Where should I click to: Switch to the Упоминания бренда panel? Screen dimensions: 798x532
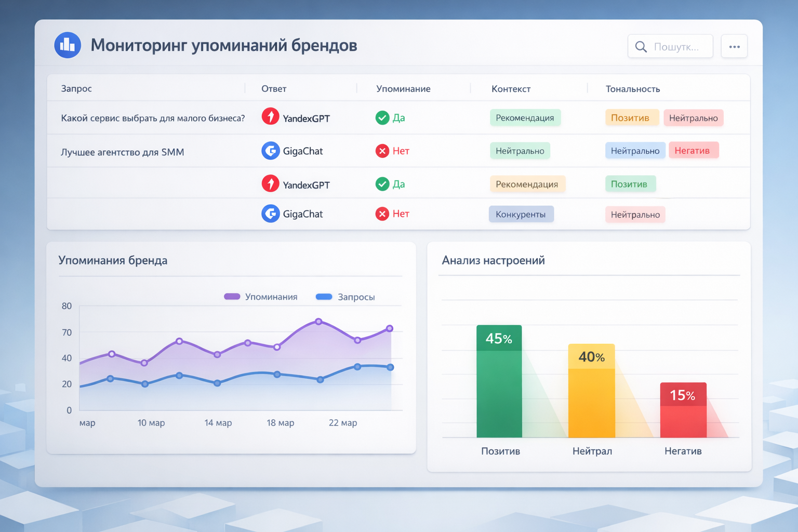[113, 260]
